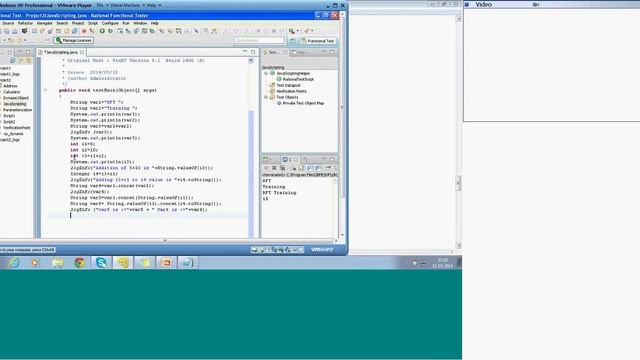Open the Rational Functional Tester Help menu
The image size is (640, 360).
(155, 23)
